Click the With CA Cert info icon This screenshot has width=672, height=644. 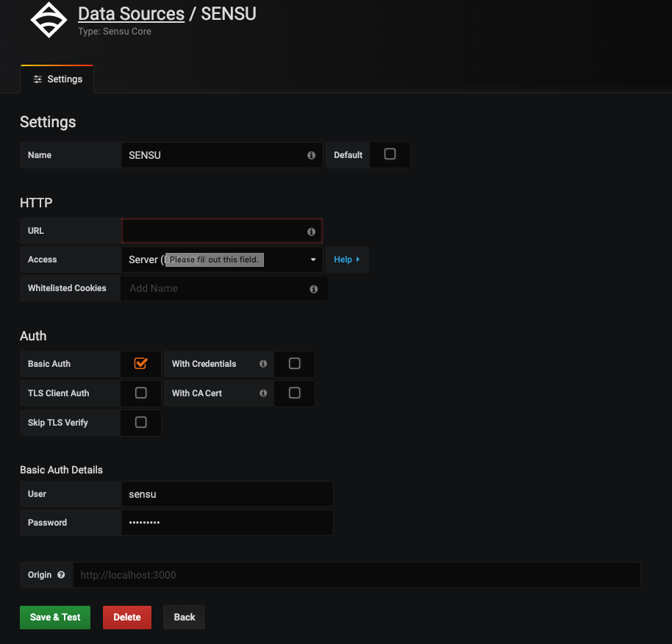coord(263,393)
